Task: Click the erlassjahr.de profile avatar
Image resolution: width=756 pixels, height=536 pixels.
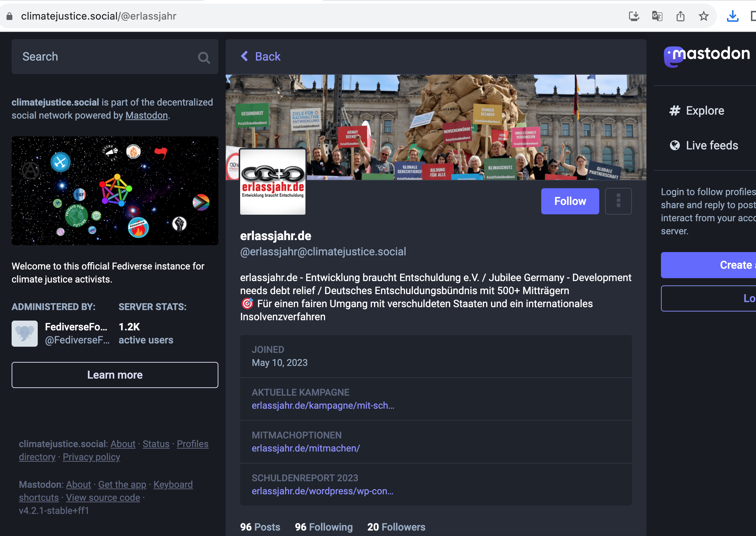Action: [272, 182]
